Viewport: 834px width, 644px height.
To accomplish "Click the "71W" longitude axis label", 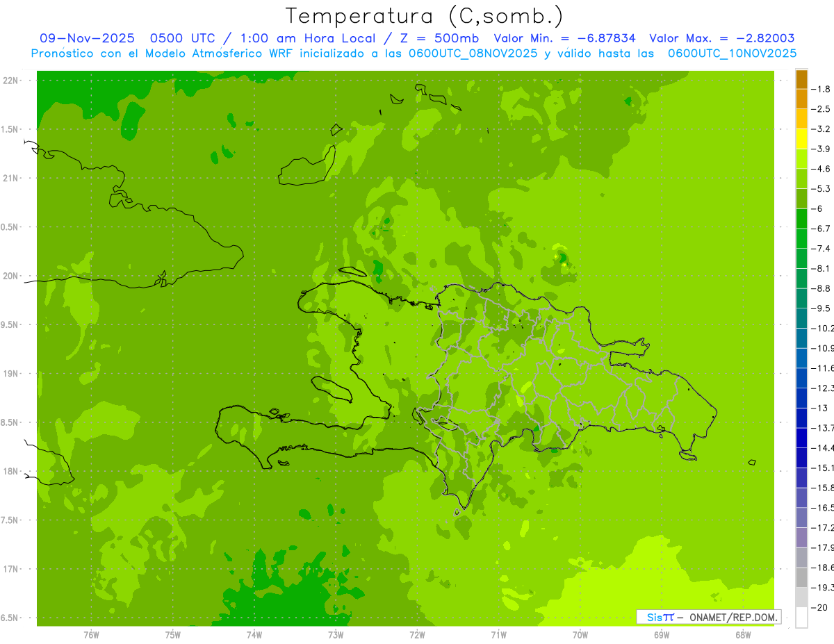I will (498, 634).
